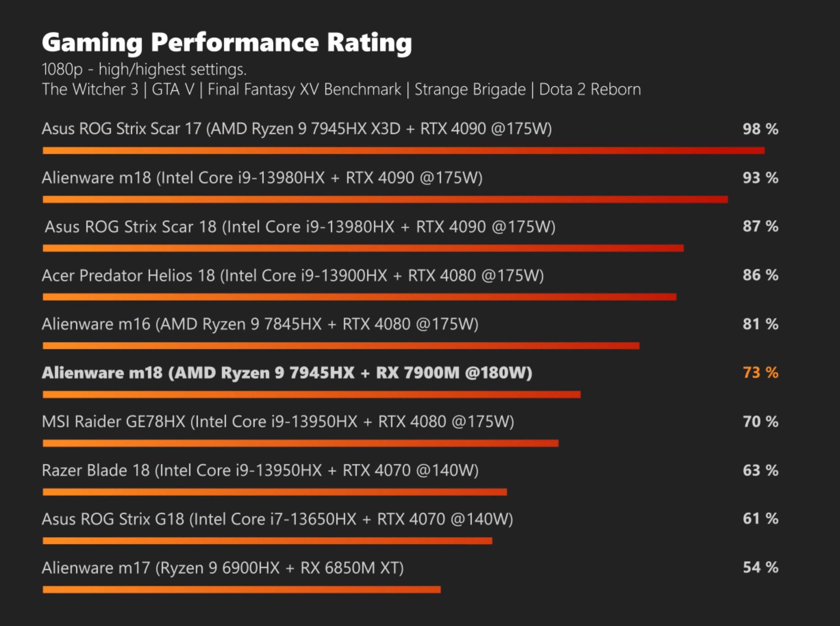
Task: Click the 81 % score value
Action: point(760,324)
